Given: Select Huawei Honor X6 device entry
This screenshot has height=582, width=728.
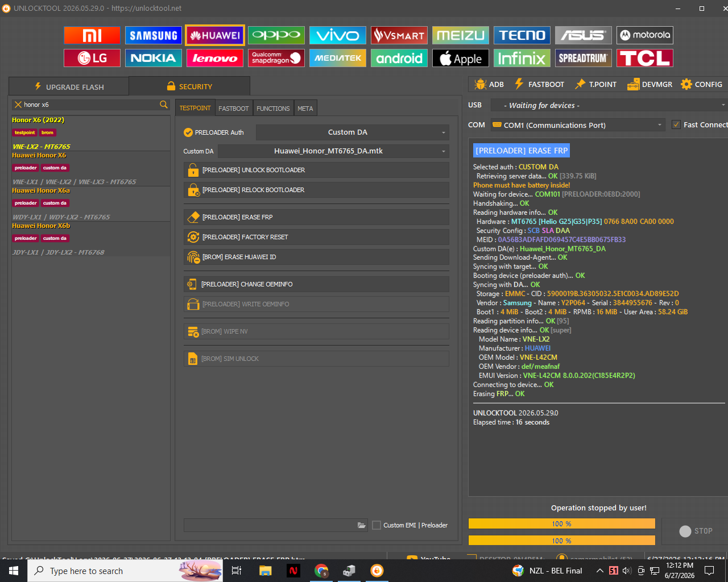Looking at the screenshot, I should [90, 168].
